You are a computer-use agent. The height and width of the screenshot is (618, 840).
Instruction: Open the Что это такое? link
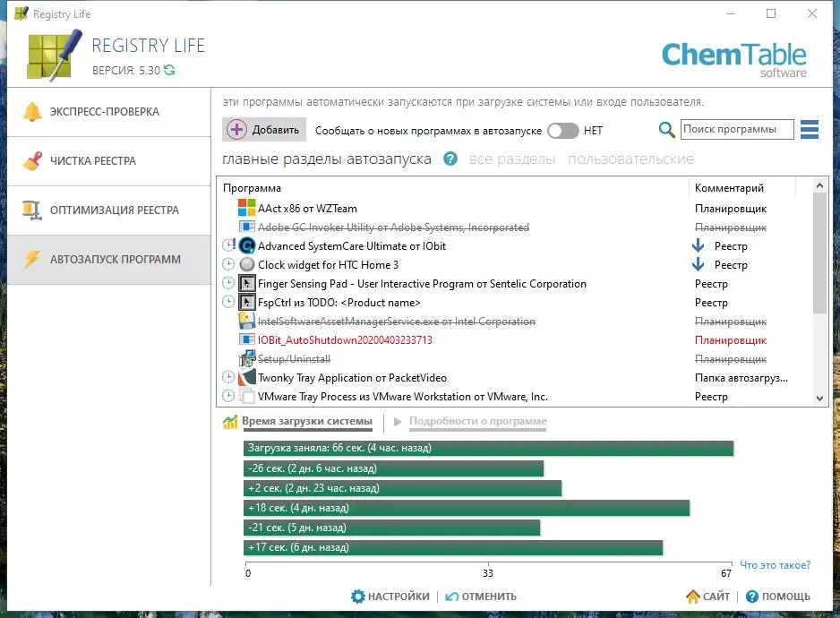775,565
